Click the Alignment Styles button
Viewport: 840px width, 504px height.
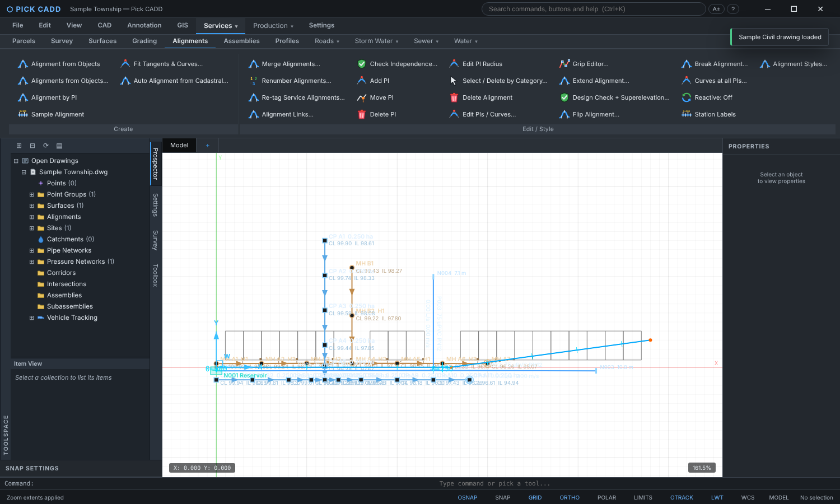[794, 64]
